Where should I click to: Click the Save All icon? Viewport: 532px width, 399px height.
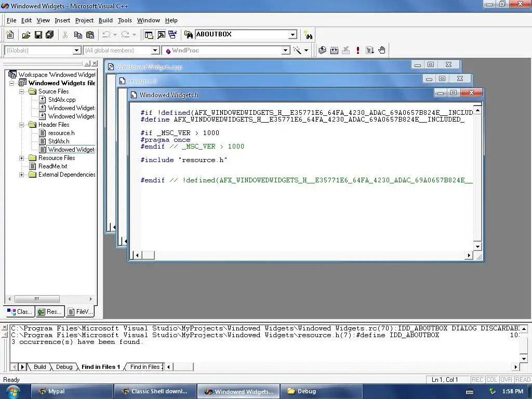click(50, 35)
